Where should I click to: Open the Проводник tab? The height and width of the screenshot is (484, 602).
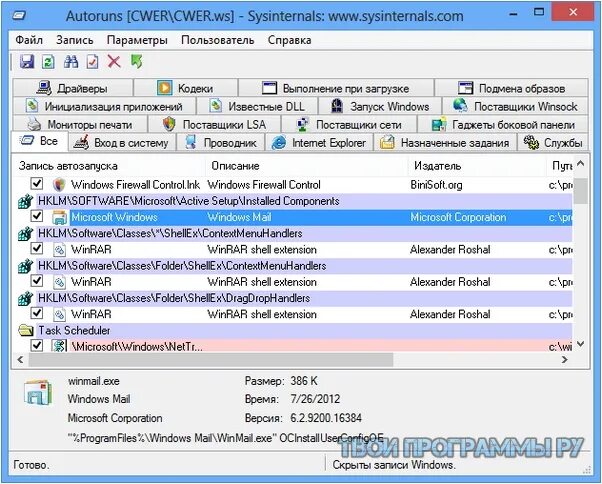tap(221, 142)
